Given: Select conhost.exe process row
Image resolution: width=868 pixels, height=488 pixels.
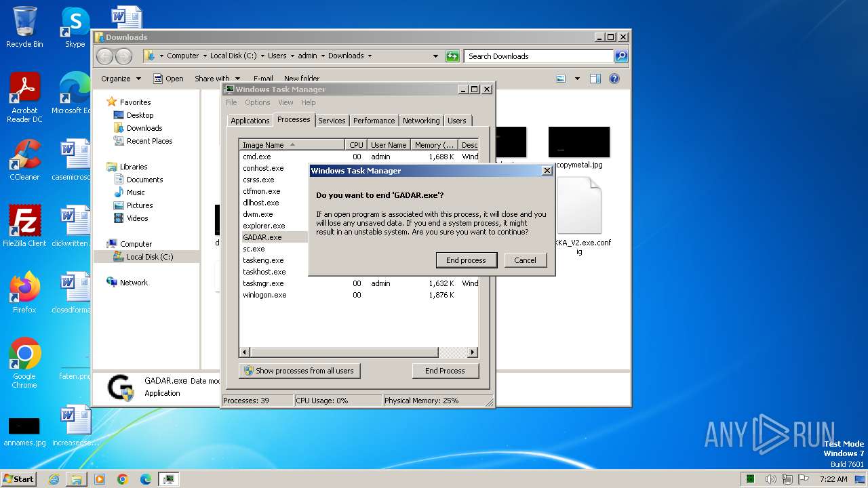Looking at the screenshot, I should pyautogui.click(x=275, y=168).
